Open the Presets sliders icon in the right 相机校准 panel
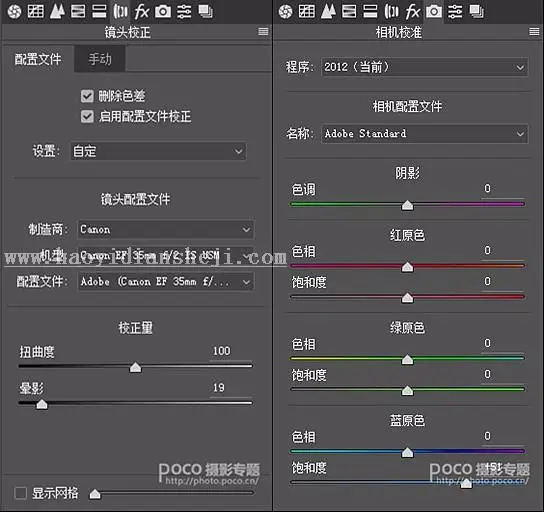 pyautogui.click(x=455, y=11)
